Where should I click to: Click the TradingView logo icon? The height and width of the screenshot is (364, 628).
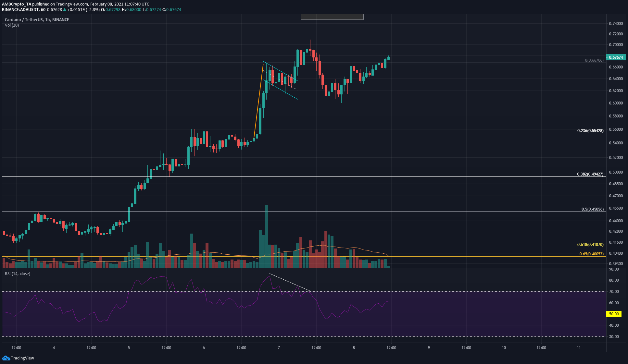pos(6,358)
